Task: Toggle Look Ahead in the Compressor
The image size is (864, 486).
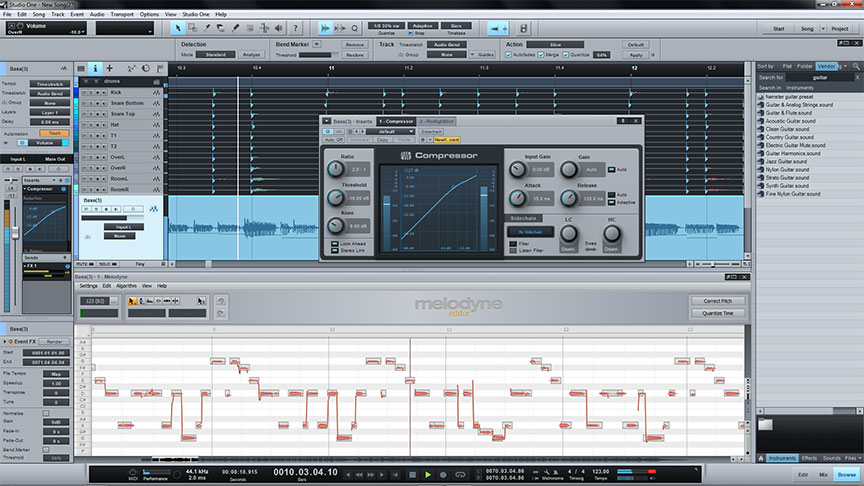Action: pyautogui.click(x=335, y=244)
